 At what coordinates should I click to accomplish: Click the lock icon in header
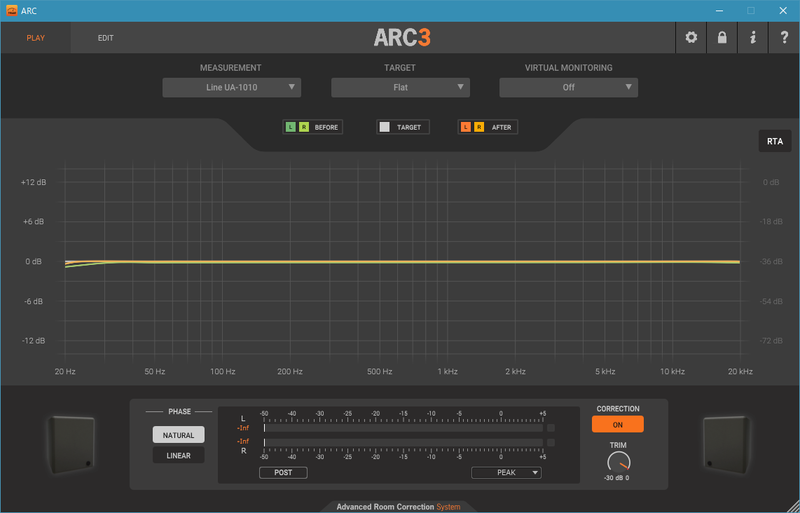(722, 38)
